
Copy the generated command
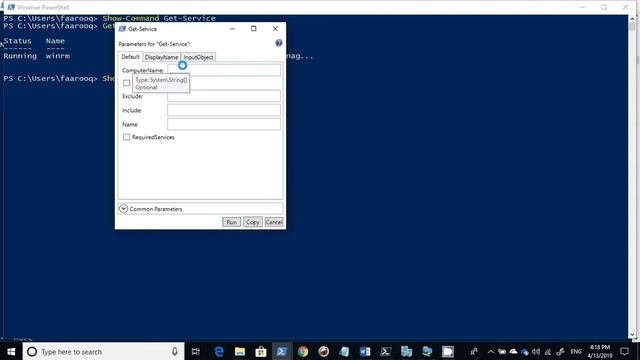click(x=253, y=222)
